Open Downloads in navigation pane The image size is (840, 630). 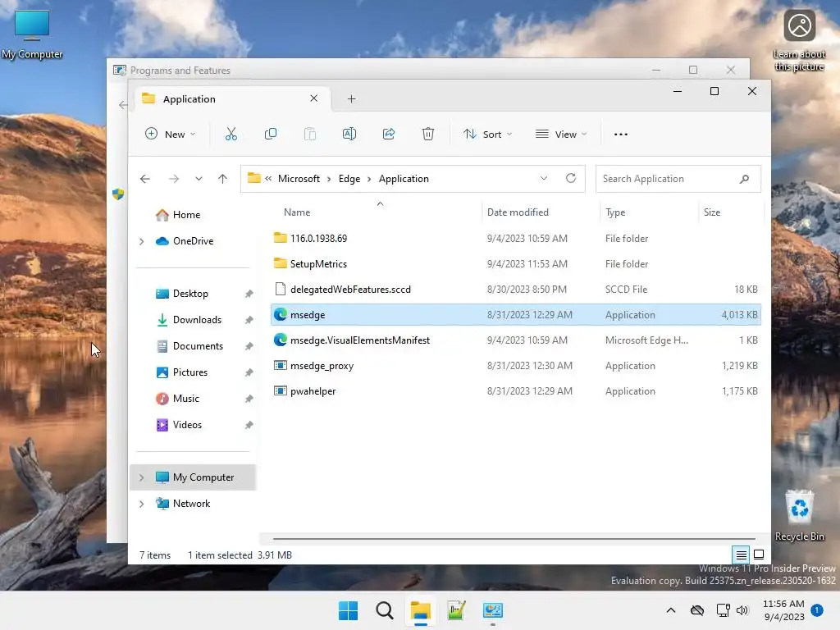(197, 320)
